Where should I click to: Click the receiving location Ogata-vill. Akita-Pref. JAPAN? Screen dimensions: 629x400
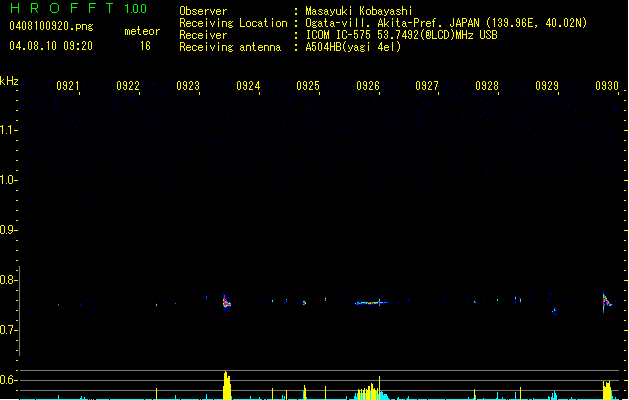(x=392, y=23)
